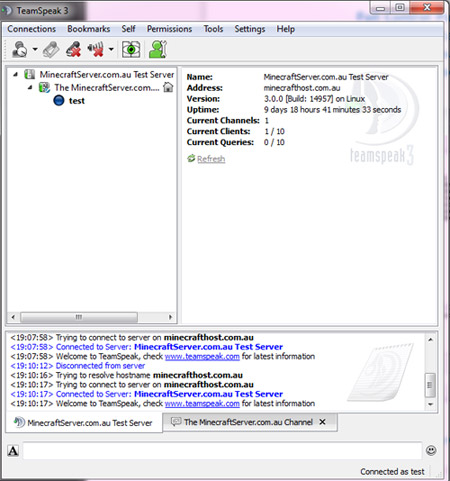The width and height of the screenshot is (450, 481).
Task: Toggle the mute microphone toolbar icon
Action: pos(74,50)
